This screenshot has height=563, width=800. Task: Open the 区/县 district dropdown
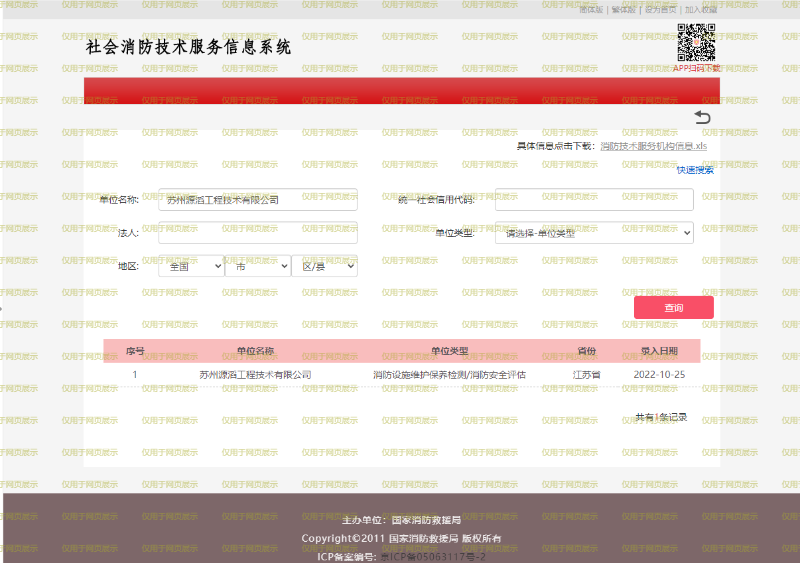pyautogui.click(x=324, y=266)
